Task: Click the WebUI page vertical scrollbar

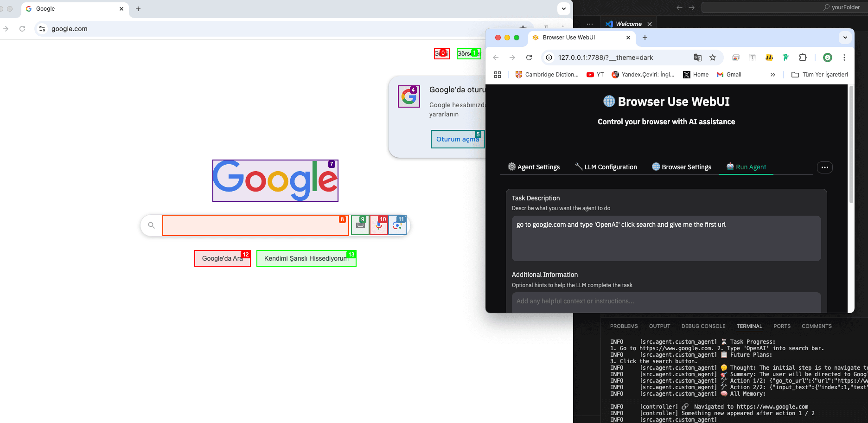Action: pyautogui.click(x=851, y=145)
